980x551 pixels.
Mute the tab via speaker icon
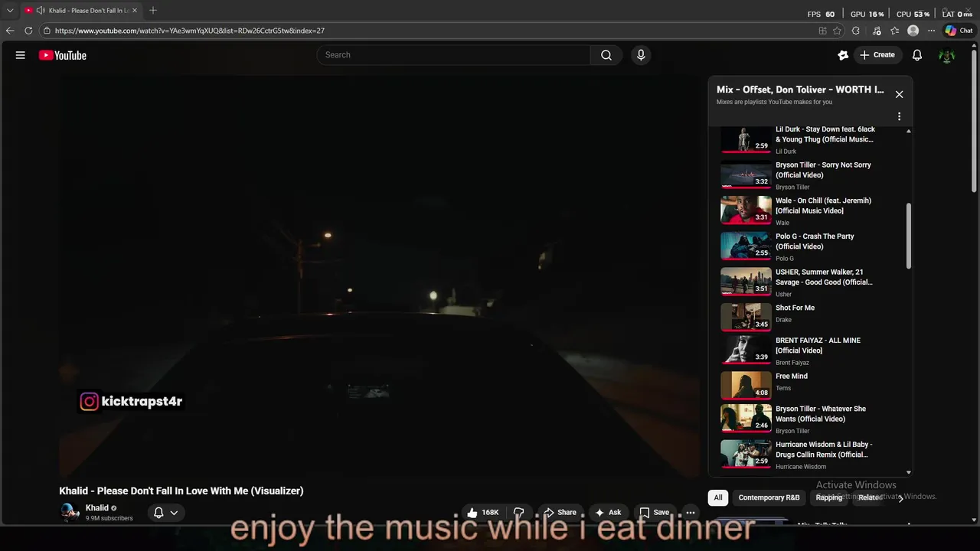[40, 11]
